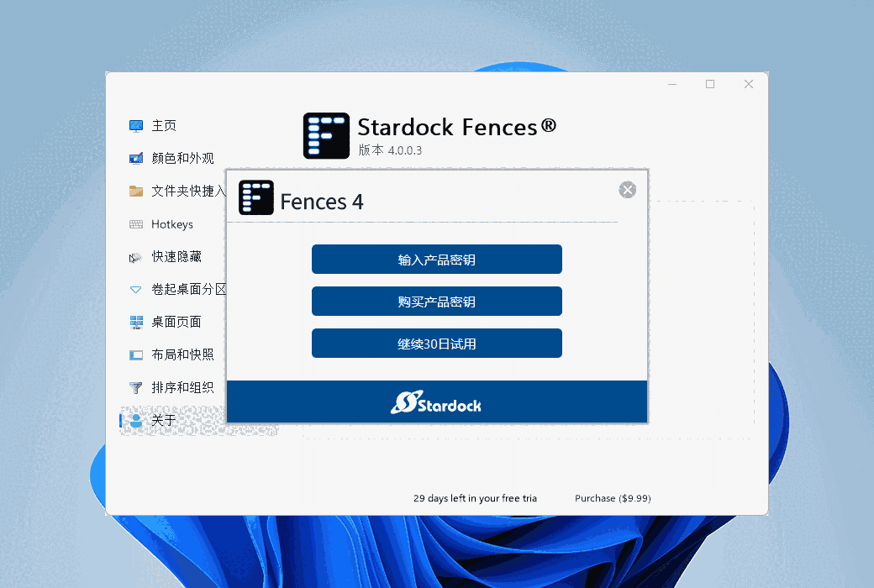Click the 29 days left trial text

(x=475, y=498)
